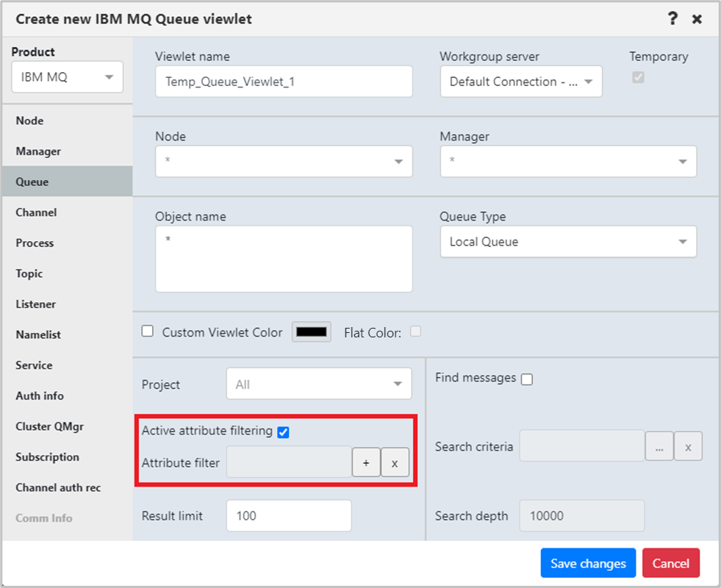This screenshot has width=721, height=588.
Task: Click the Result limit field
Action: (x=289, y=516)
